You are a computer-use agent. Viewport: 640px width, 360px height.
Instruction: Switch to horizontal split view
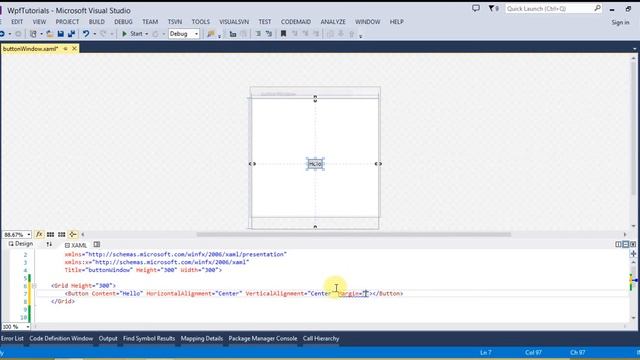[625, 244]
